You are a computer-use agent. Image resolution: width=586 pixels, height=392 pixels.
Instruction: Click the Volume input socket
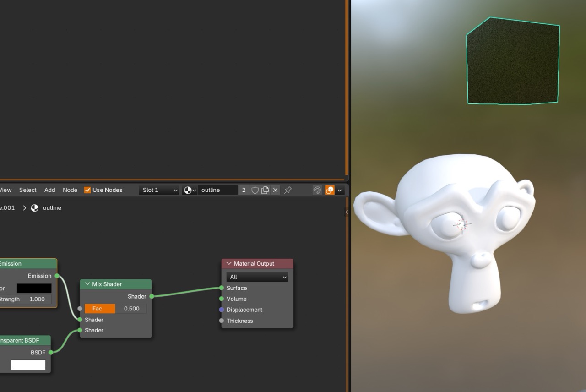click(222, 299)
